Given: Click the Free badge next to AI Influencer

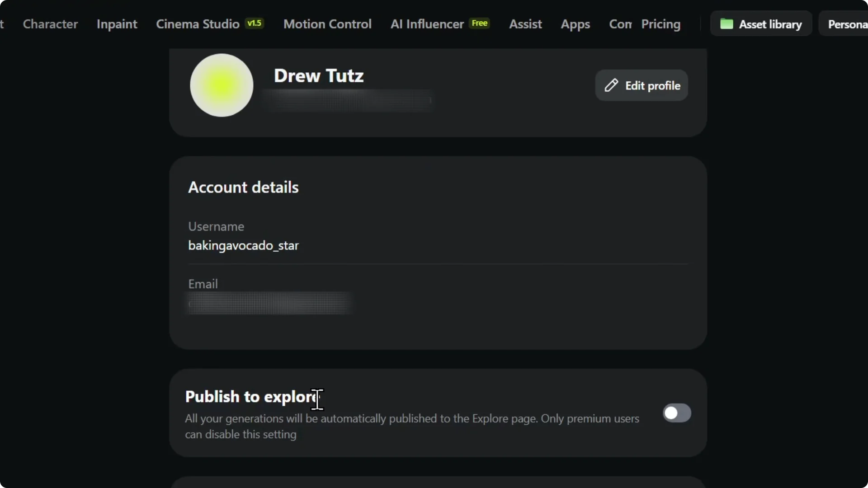Looking at the screenshot, I should pos(479,23).
